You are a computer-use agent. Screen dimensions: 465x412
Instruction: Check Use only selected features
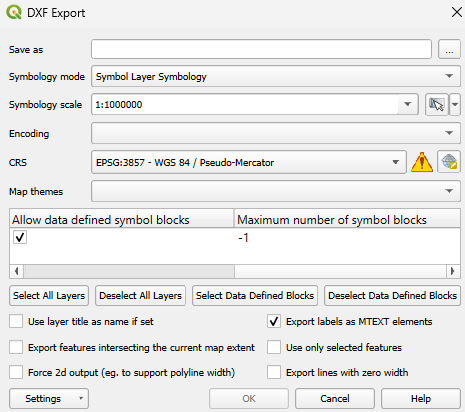[274, 347]
